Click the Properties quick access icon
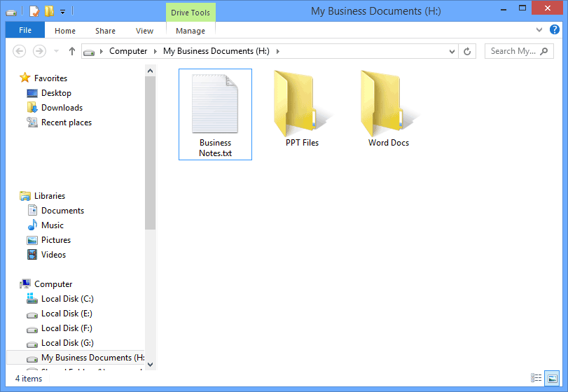This screenshot has height=392, width=568. (x=34, y=11)
